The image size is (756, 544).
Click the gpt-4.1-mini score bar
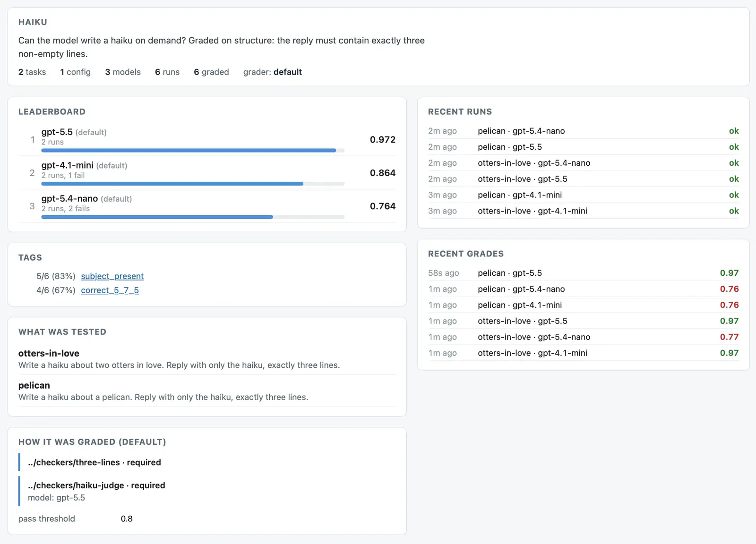[193, 184]
